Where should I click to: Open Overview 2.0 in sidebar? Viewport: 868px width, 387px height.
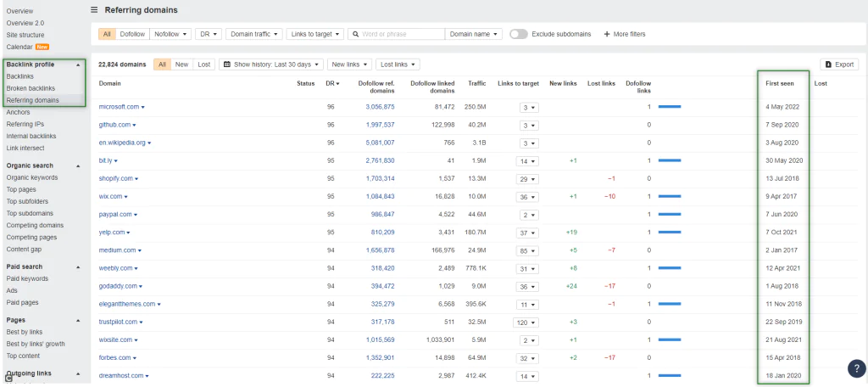coord(25,23)
